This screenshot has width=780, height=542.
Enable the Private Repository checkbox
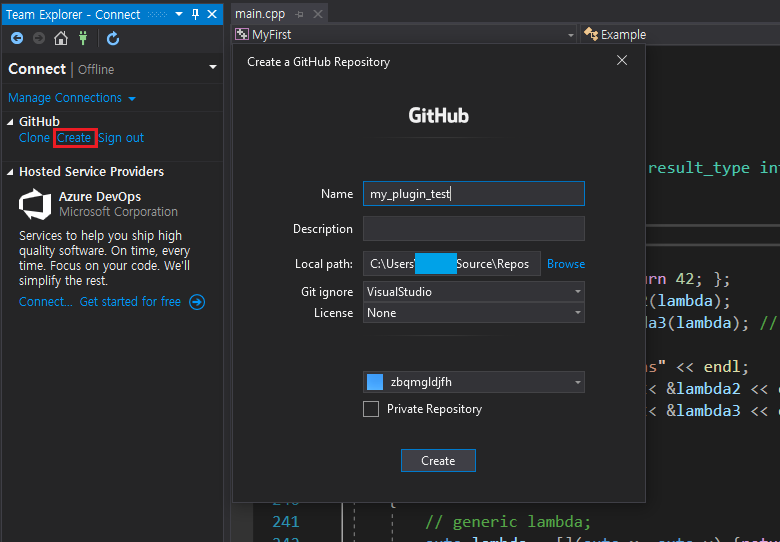point(371,409)
